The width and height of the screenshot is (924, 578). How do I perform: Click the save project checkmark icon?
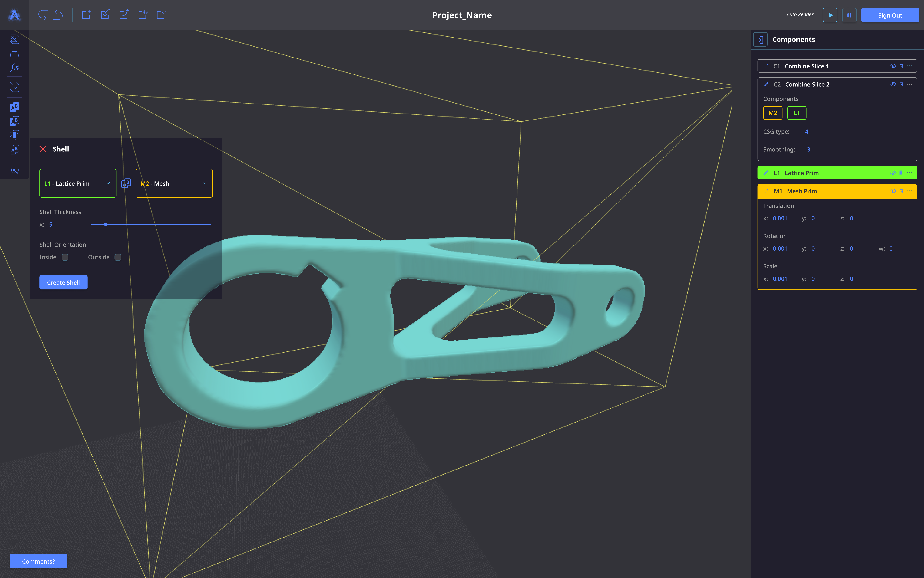tap(161, 14)
